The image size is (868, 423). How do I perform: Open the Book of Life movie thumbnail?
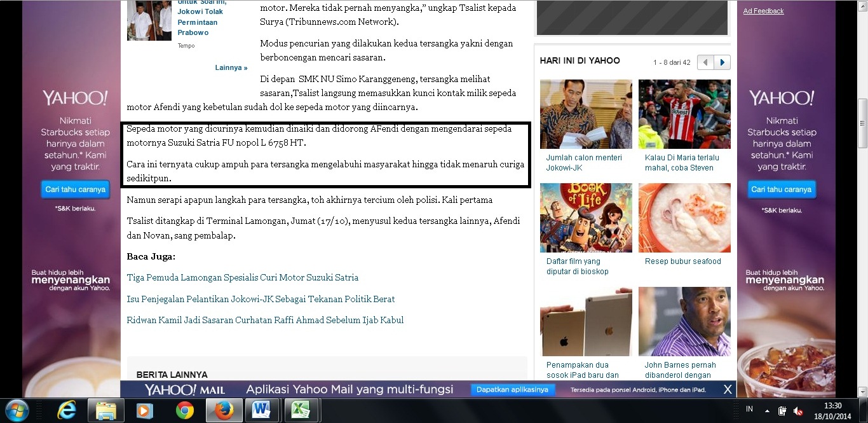(586, 218)
